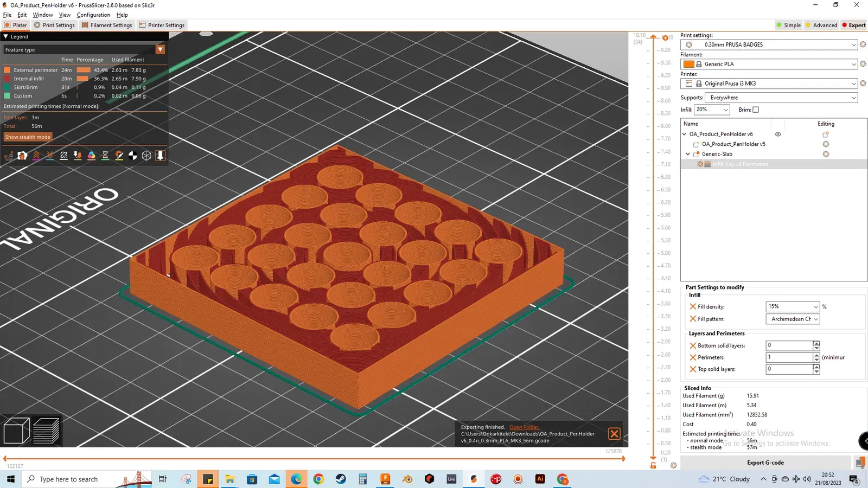Click the Export G-code button
Screen dimensions: 868x488
tap(765, 463)
